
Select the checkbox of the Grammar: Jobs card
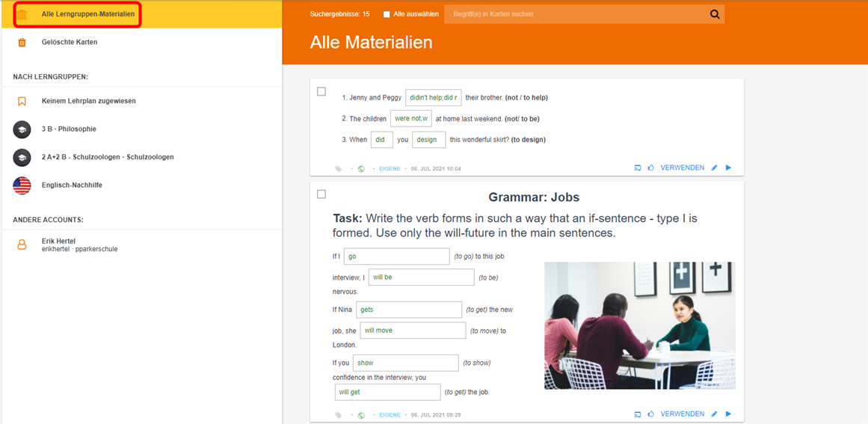point(321,194)
